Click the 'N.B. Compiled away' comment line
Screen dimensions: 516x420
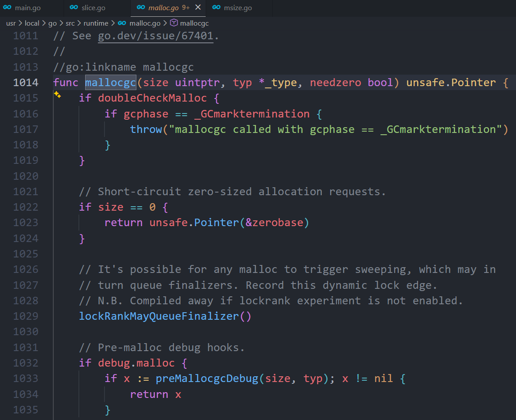tap(271, 301)
